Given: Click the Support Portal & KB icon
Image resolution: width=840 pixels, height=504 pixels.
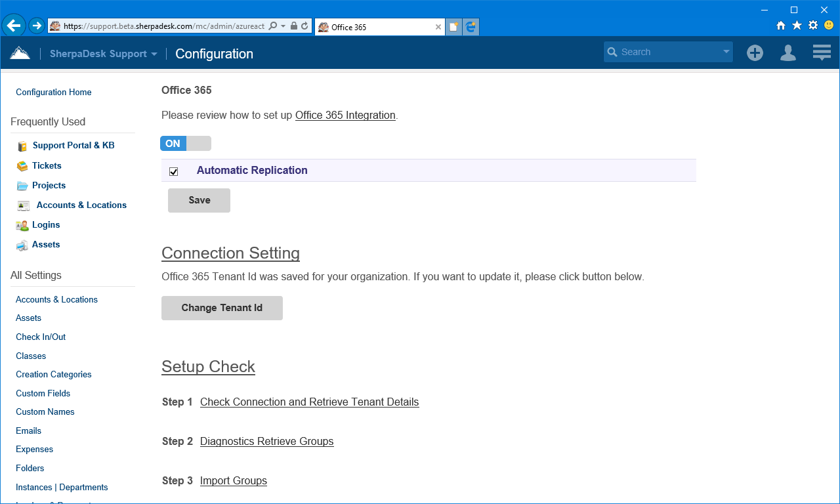Looking at the screenshot, I should pyautogui.click(x=22, y=145).
